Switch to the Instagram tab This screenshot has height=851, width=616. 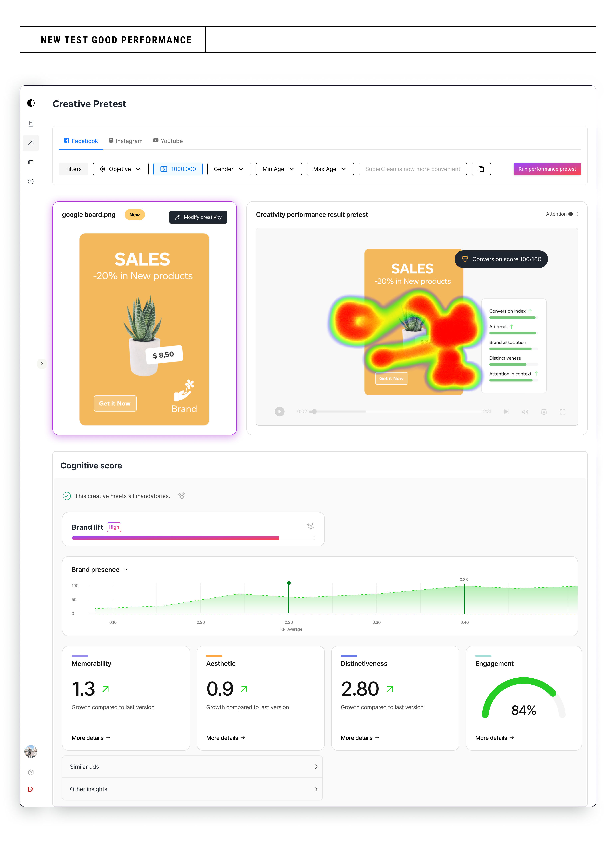tap(125, 141)
